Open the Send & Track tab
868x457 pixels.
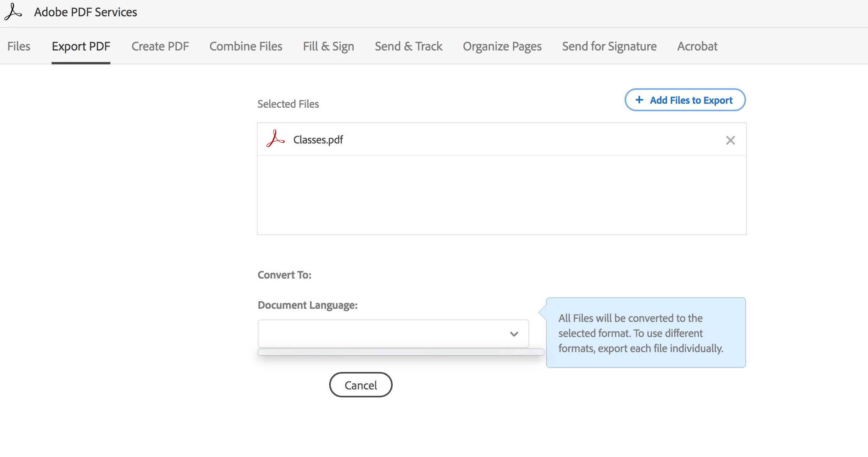[409, 46]
